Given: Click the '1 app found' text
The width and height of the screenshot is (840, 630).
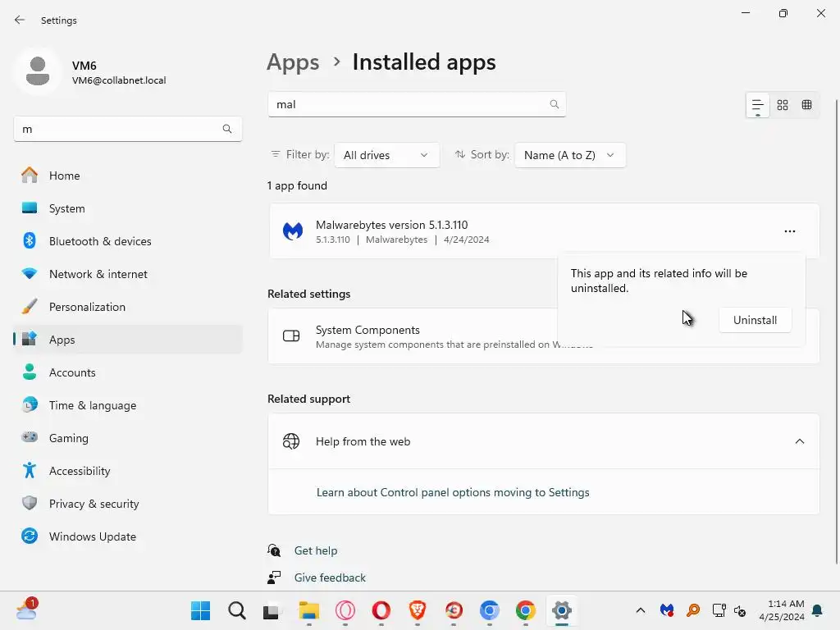Looking at the screenshot, I should 297,186.
